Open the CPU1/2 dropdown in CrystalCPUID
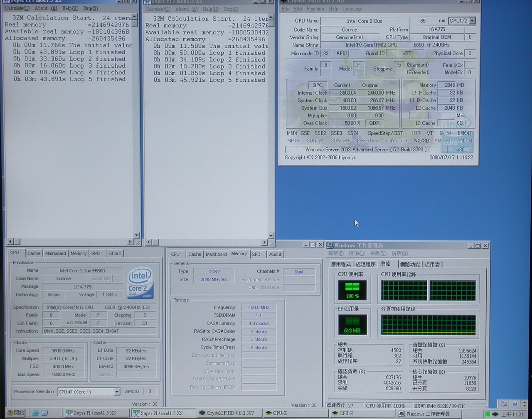 point(472,21)
